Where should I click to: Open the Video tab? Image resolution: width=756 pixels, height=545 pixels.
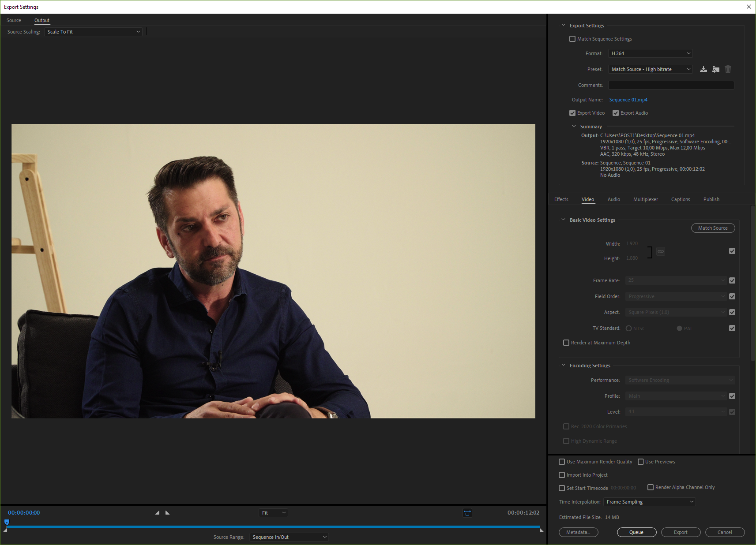pyautogui.click(x=588, y=199)
